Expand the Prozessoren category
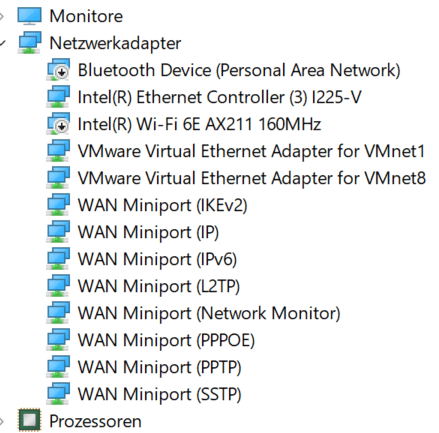The height and width of the screenshot is (433, 439). [2, 421]
